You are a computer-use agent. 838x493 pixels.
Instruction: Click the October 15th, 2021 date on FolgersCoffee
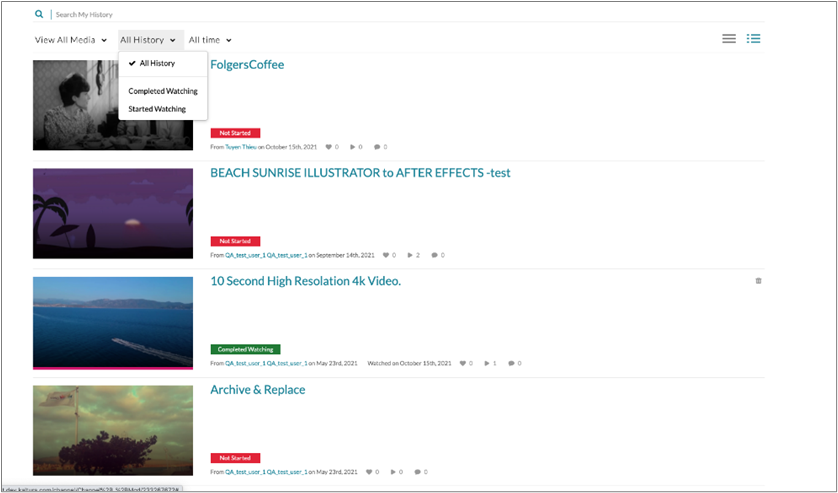pos(292,147)
